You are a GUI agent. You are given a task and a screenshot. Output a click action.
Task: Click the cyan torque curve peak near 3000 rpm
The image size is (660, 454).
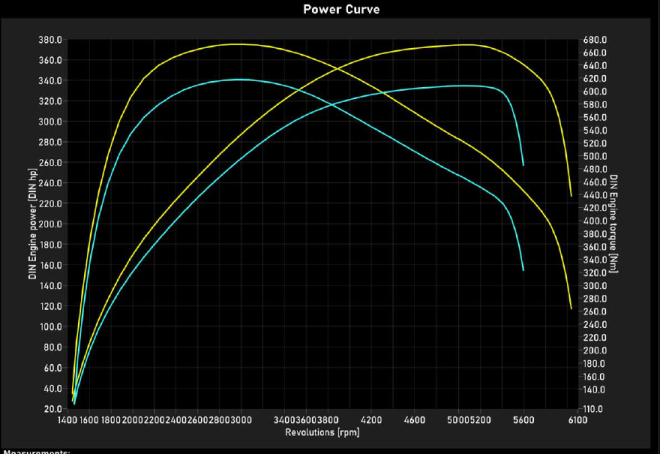click(x=238, y=79)
